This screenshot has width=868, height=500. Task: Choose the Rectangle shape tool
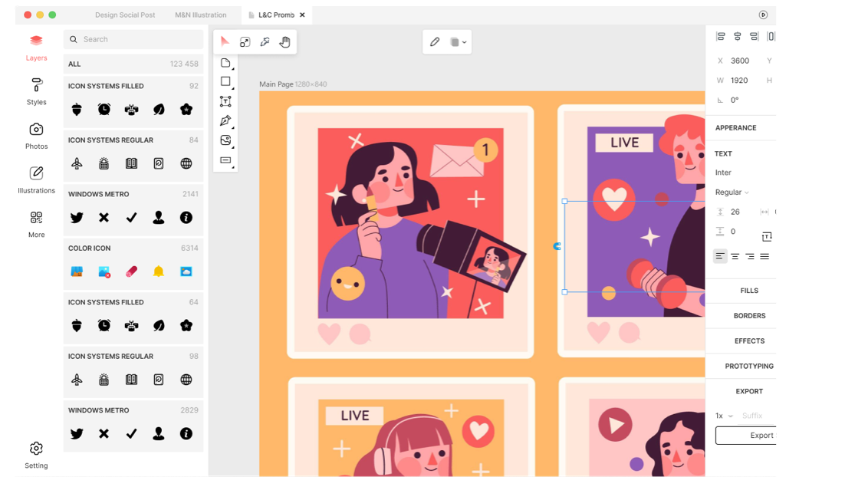225,81
